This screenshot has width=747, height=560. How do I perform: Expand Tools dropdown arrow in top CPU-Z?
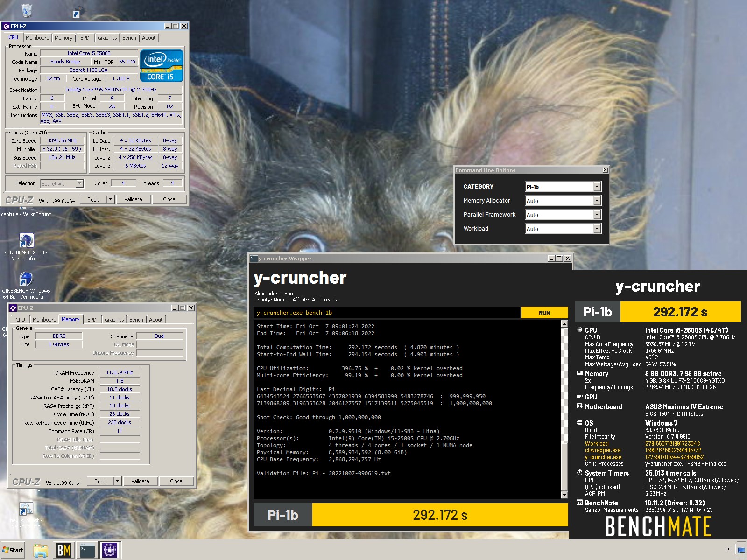click(111, 199)
